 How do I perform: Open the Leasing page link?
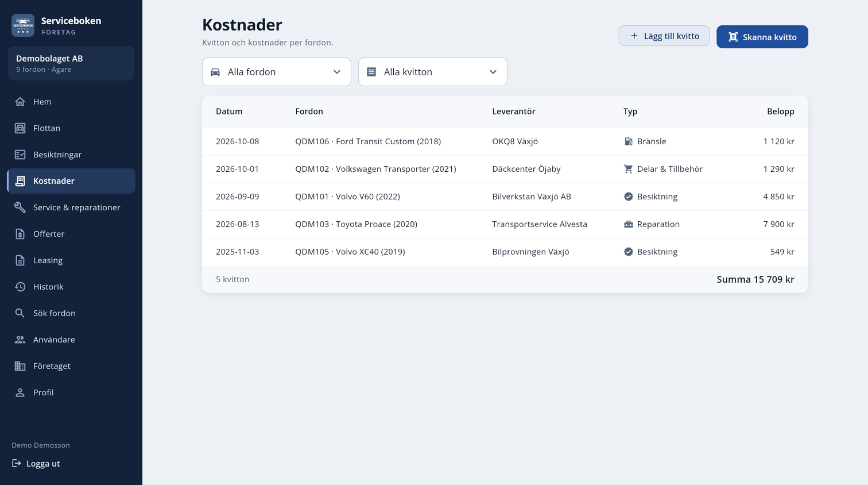pyautogui.click(x=71, y=260)
